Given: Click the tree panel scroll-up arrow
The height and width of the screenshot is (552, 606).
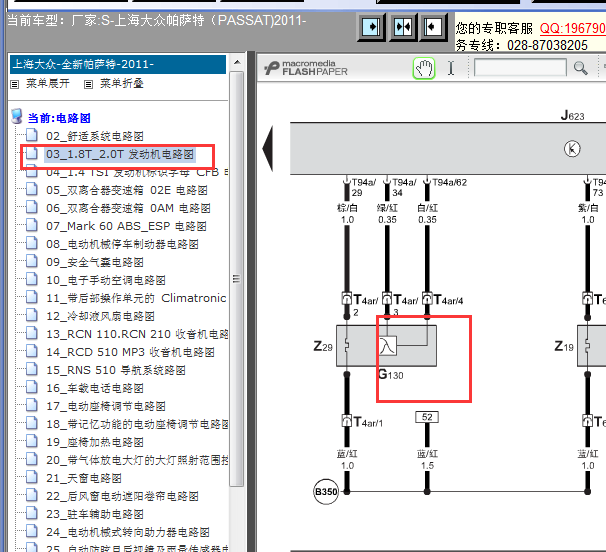Looking at the screenshot, I should [237, 62].
